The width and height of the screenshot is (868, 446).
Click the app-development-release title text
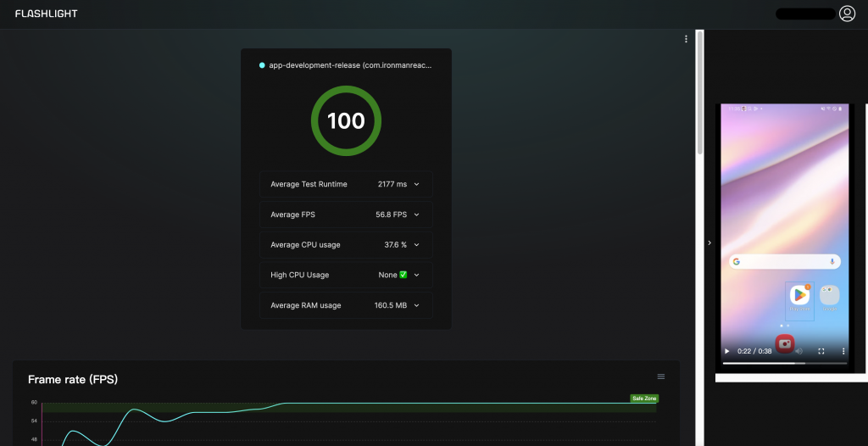tap(350, 65)
